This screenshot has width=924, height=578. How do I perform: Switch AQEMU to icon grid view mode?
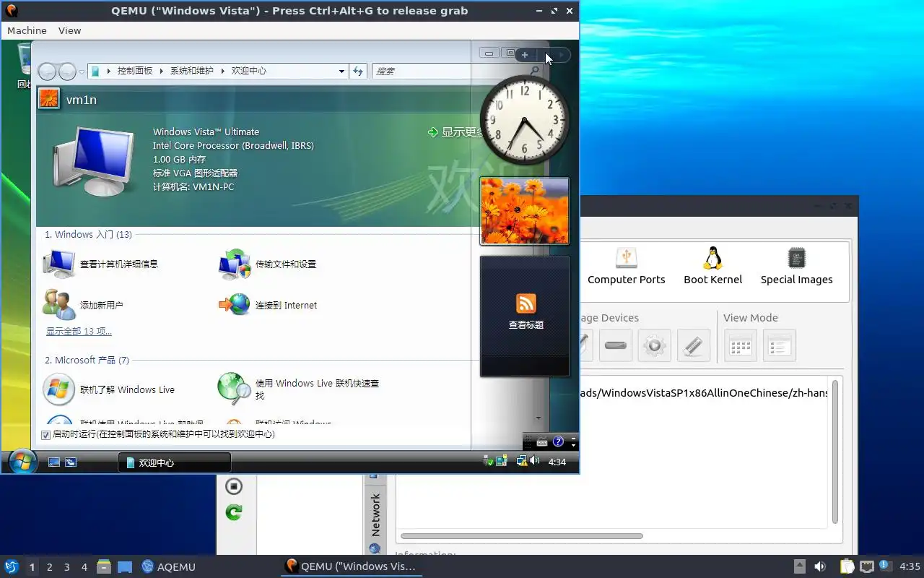(741, 345)
